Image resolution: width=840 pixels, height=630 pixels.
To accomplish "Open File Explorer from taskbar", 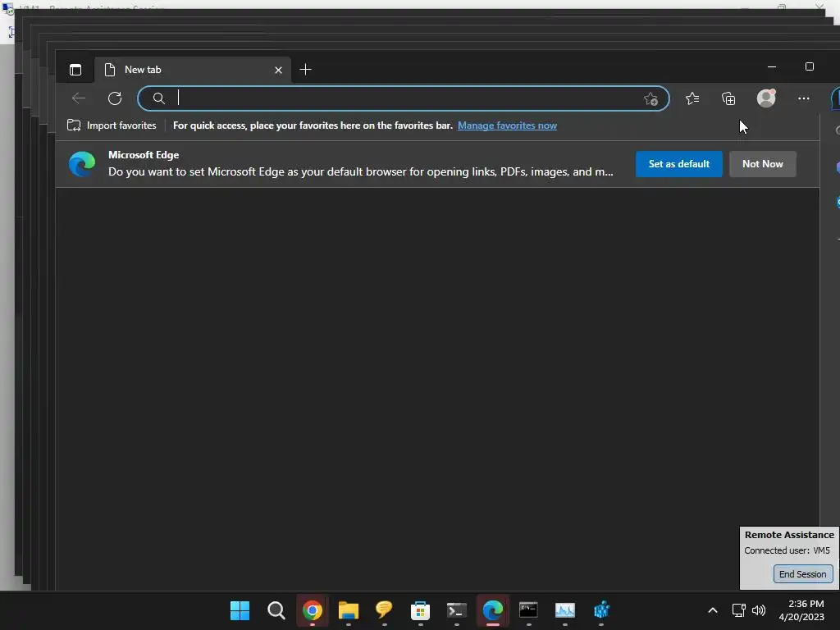I will tap(348, 610).
